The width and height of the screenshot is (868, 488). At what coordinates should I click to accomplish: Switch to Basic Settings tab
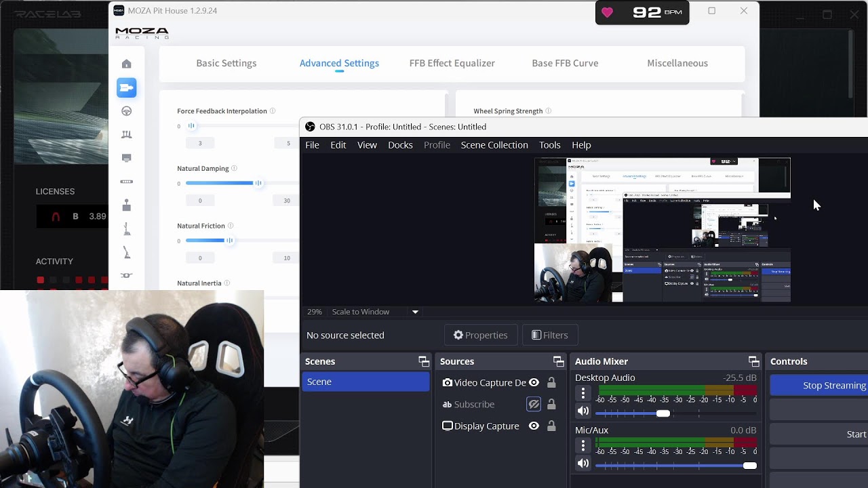point(226,63)
